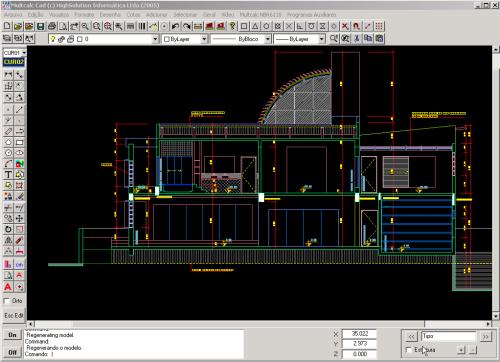Open the ByLayer lineweight dropdown
Viewport: 500px width, 362px height.
(x=322, y=39)
